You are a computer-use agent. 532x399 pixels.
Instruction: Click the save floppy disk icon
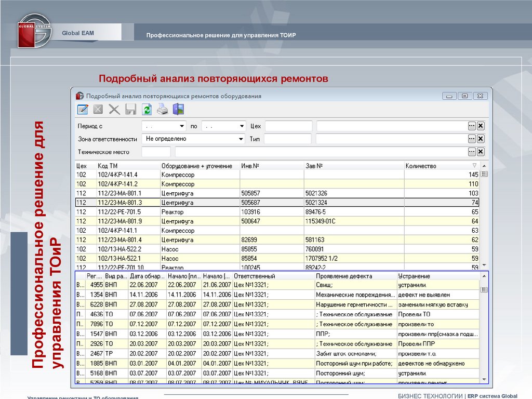point(130,109)
